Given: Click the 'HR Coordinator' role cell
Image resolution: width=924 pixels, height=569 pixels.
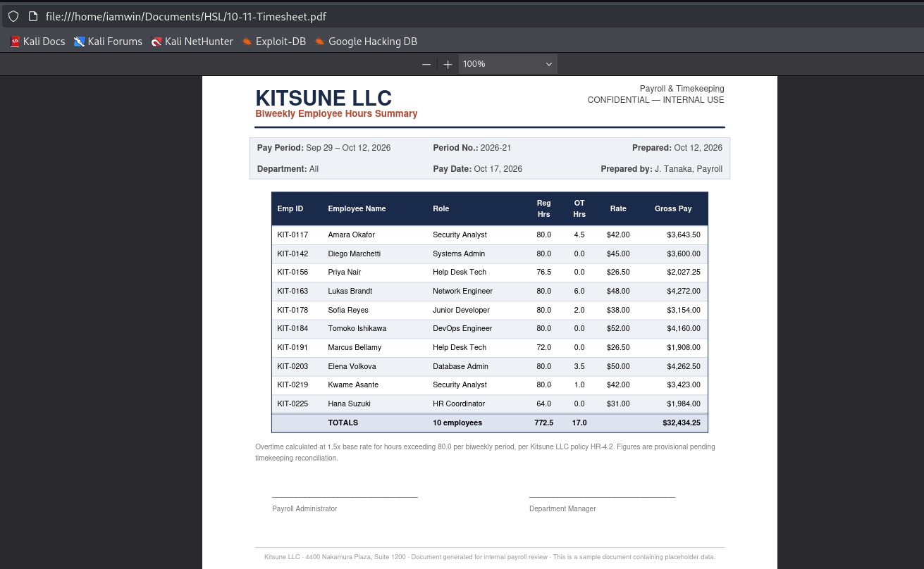Looking at the screenshot, I should tap(459, 404).
